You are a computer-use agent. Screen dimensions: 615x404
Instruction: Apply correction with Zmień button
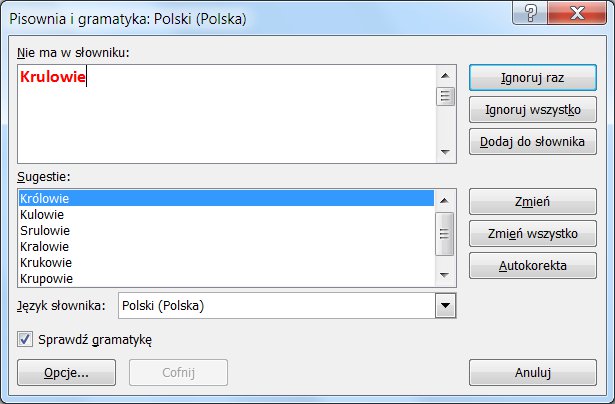coord(533,202)
